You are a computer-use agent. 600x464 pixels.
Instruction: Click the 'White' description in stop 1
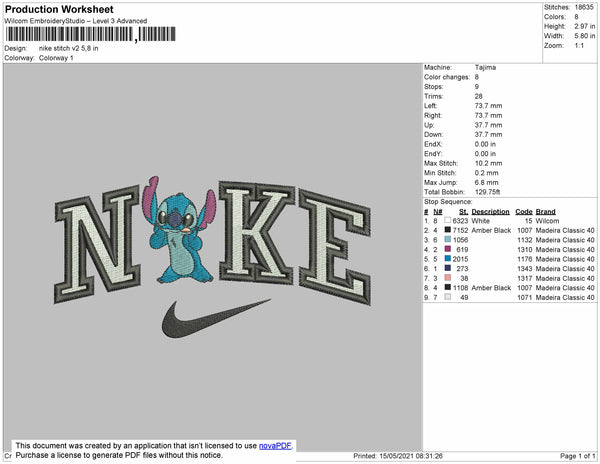[481, 221]
